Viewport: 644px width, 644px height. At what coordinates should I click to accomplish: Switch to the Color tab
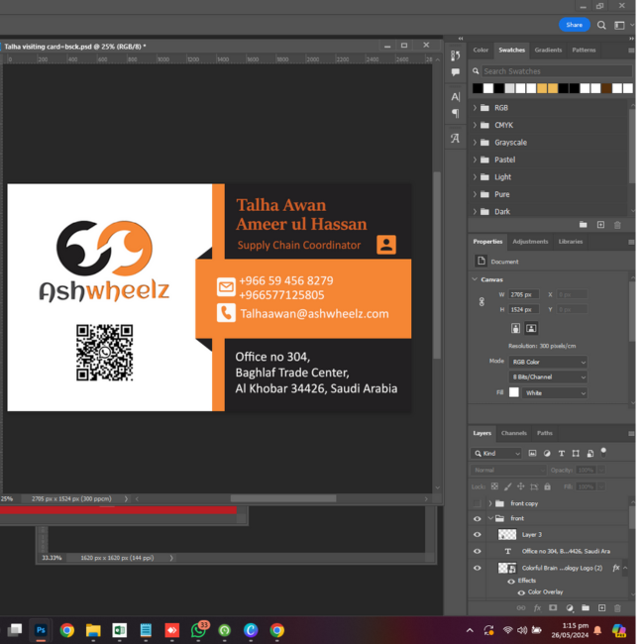(x=481, y=51)
